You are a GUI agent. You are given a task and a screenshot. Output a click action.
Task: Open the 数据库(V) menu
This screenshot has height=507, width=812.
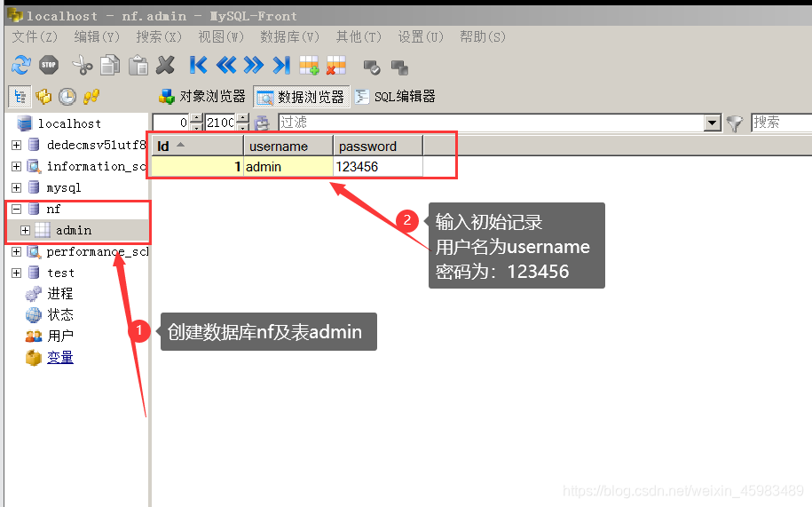(x=289, y=36)
